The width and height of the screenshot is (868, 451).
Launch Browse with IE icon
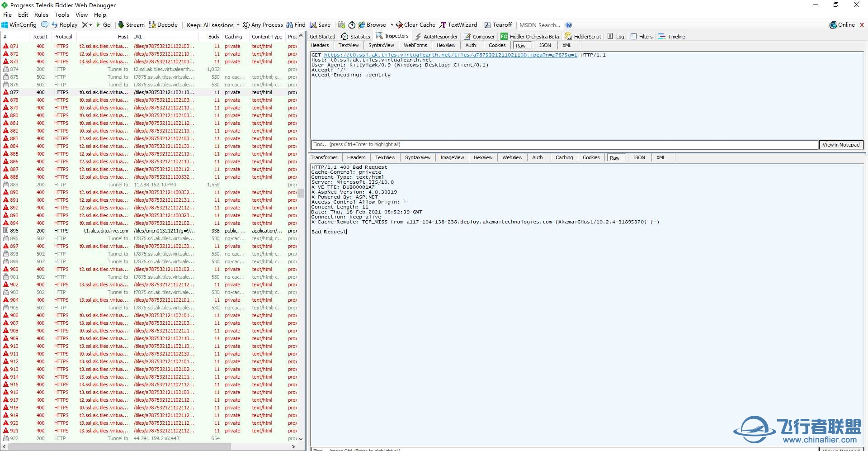tap(373, 25)
